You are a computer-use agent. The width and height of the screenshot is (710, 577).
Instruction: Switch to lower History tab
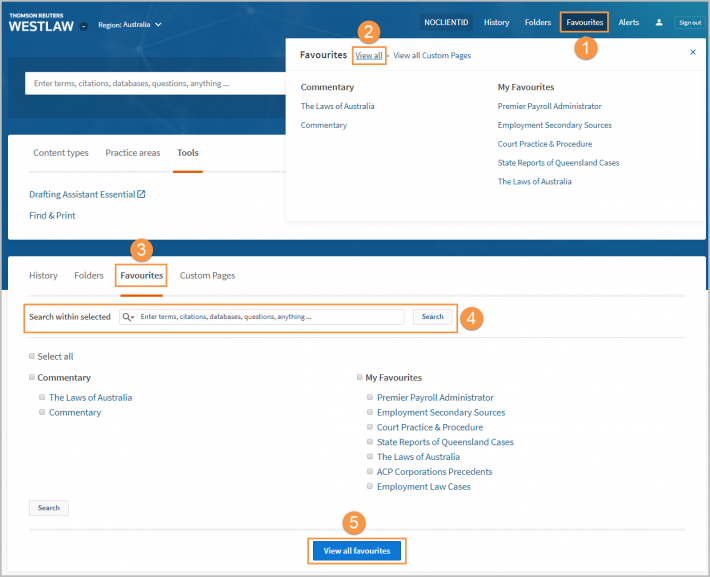43,275
